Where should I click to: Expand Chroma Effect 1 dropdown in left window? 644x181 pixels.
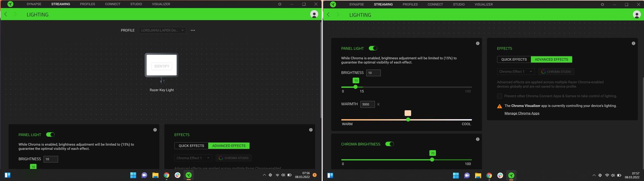coord(194,158)
